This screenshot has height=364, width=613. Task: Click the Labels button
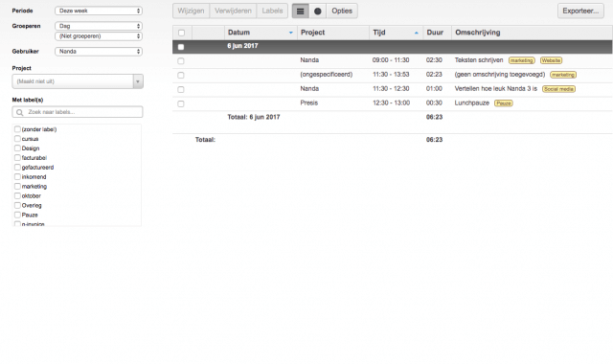coord(272,11)
